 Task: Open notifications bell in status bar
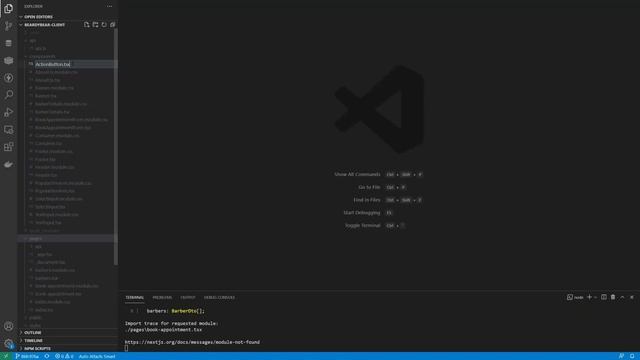click(632, 356)
